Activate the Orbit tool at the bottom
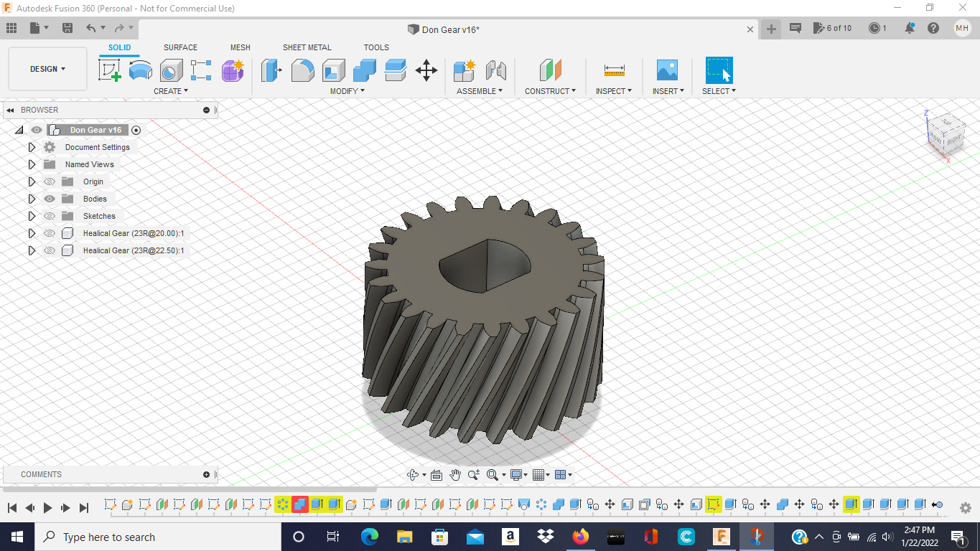 [x=413, y=474]
